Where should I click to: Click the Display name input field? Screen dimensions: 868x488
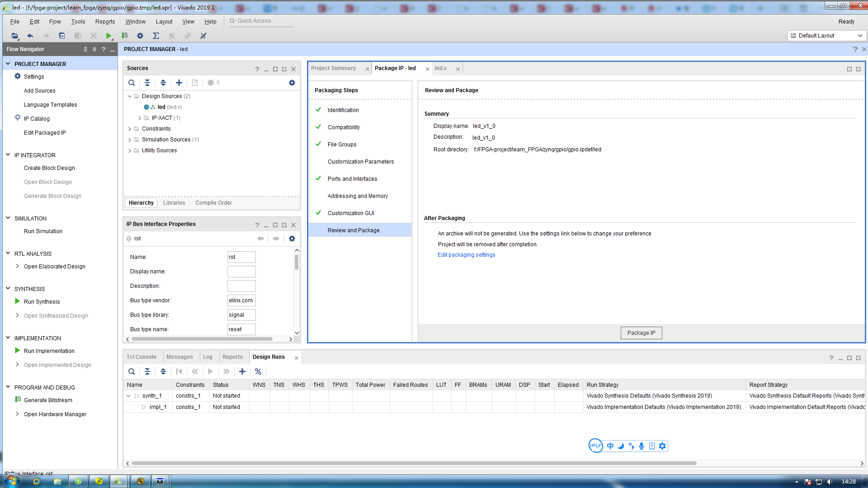pyautogui.click(x=241, y=272)
